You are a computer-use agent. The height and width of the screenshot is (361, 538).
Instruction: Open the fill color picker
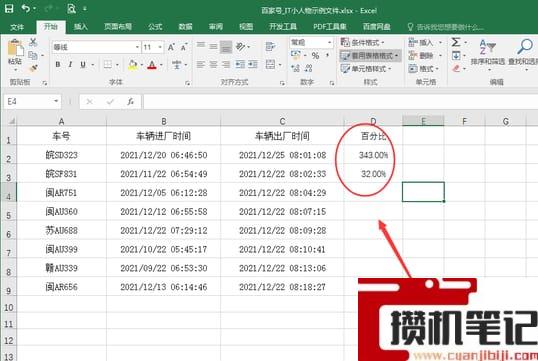tap(142, 65)
